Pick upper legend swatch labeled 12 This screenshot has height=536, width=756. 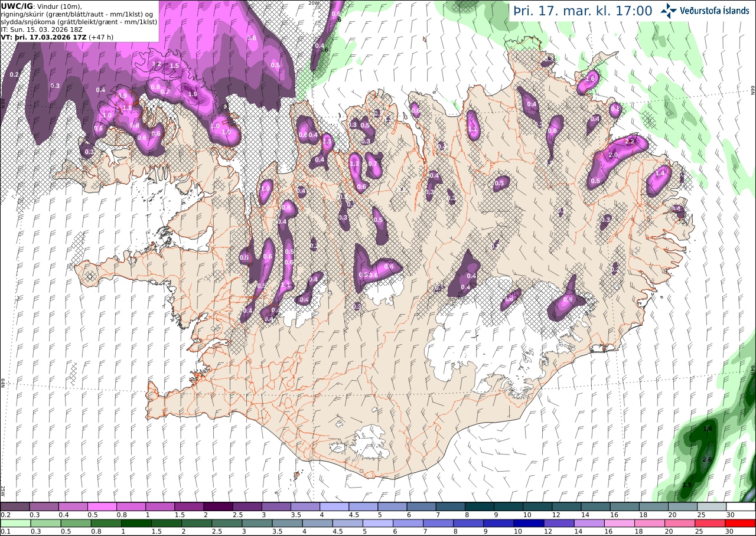pyautogui.click(x=567, y=506)
